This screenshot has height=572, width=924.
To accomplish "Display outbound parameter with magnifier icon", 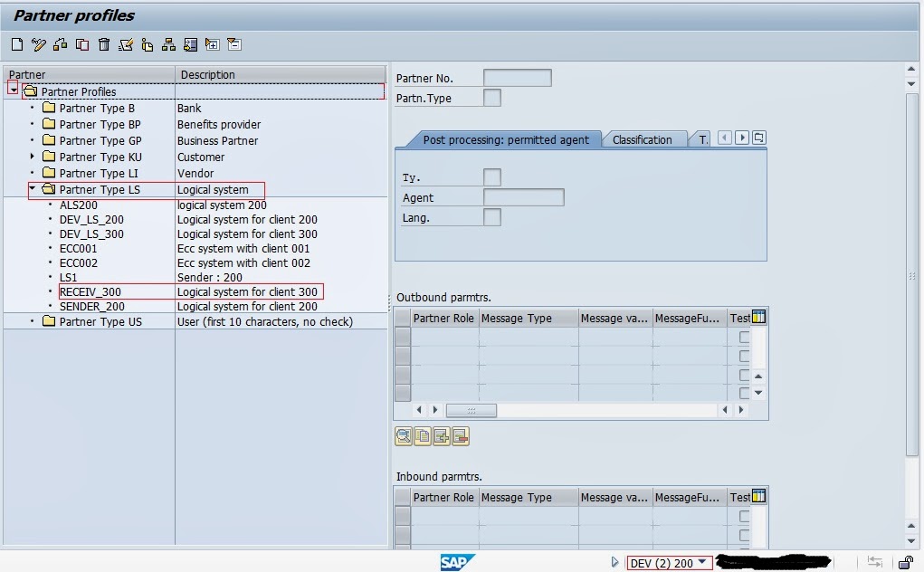I will [404, 435].
